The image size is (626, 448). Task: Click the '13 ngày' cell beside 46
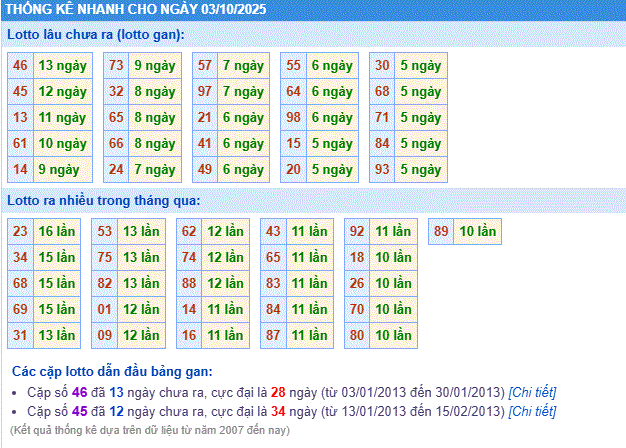click(x=62, y=65)
